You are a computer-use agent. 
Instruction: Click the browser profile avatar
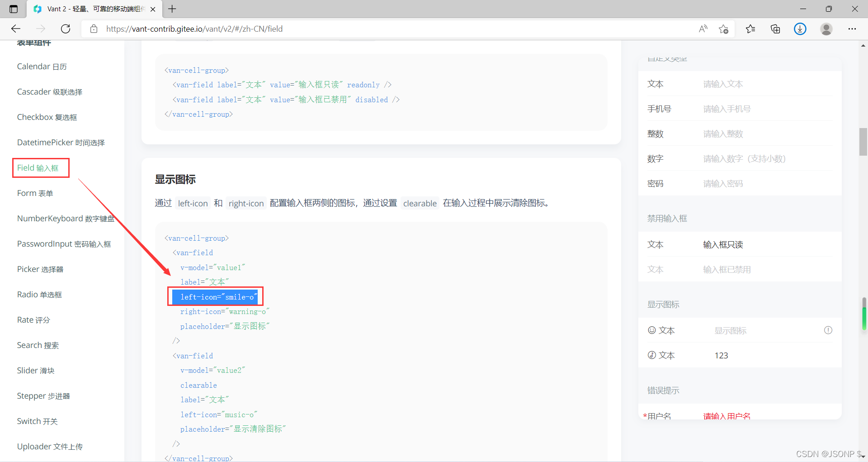click(x=826, y=29)
